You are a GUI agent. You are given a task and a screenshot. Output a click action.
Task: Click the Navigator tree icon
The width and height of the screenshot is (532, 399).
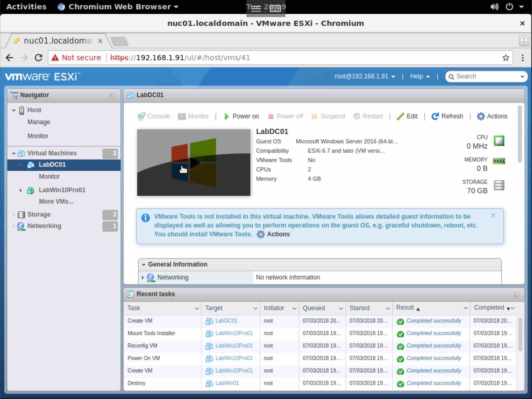point(14,95)
